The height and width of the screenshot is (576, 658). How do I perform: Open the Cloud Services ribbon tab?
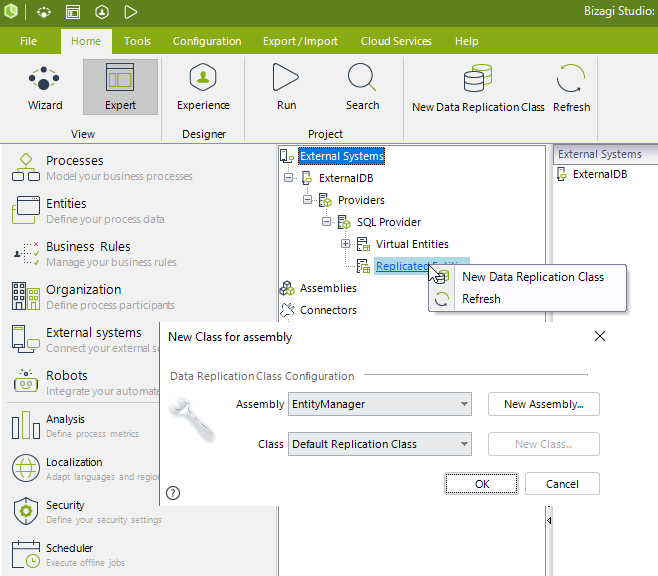click(x=396, y=41)
